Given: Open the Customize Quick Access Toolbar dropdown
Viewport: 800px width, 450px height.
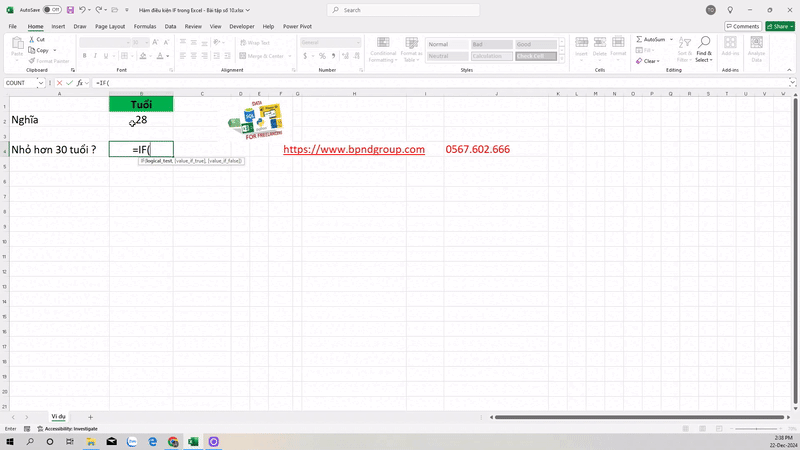Looking at the screenshot, I should 127,10.
